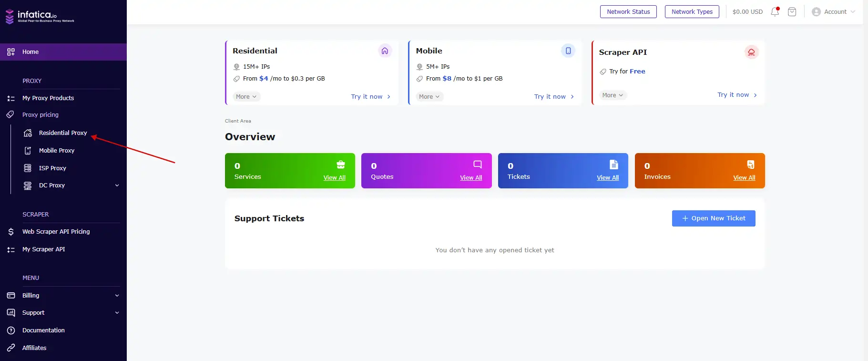Click the Quotes chat bubble icon
The height and width of the screenshot is (361, 868).
point(477,164)
